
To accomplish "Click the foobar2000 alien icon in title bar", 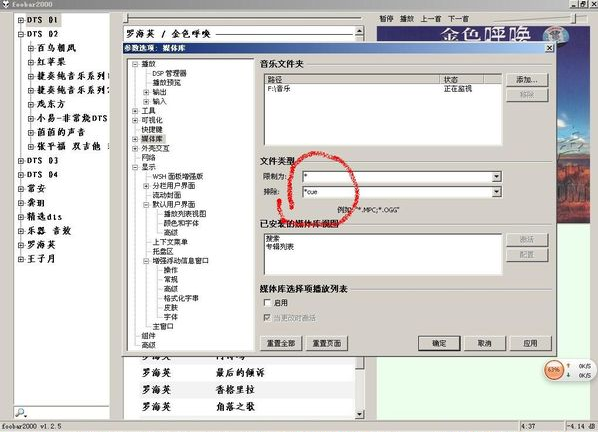I will point(5,4).
